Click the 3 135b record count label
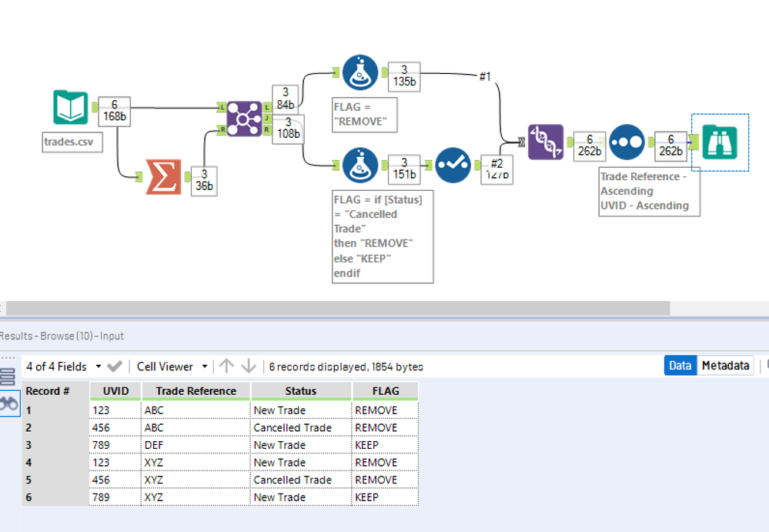 [404, 76]
